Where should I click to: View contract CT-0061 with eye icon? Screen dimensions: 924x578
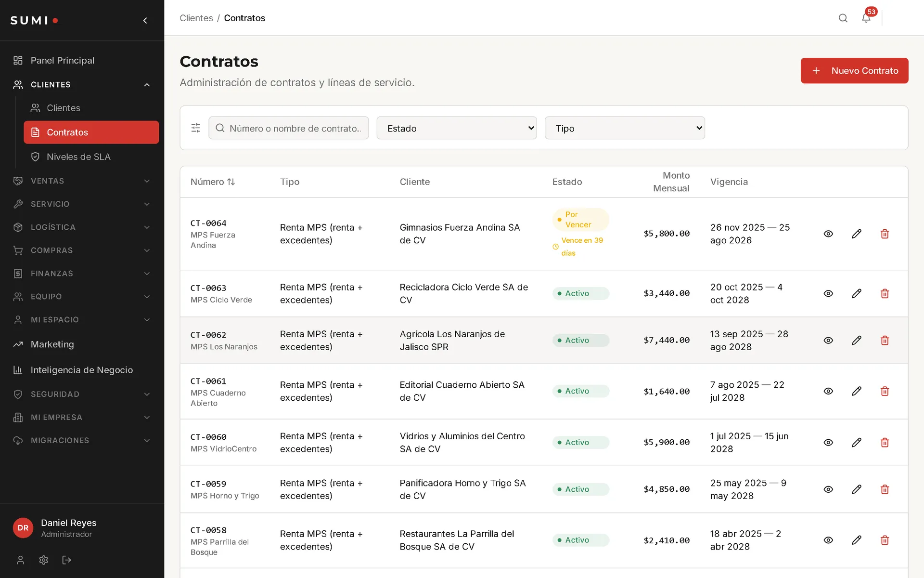[828, 392]
